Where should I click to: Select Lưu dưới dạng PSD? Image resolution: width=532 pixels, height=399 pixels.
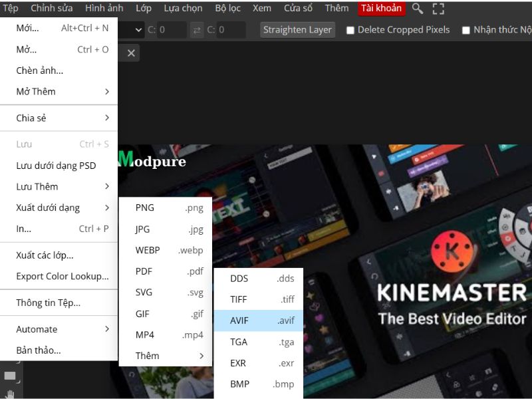(59, 166)
